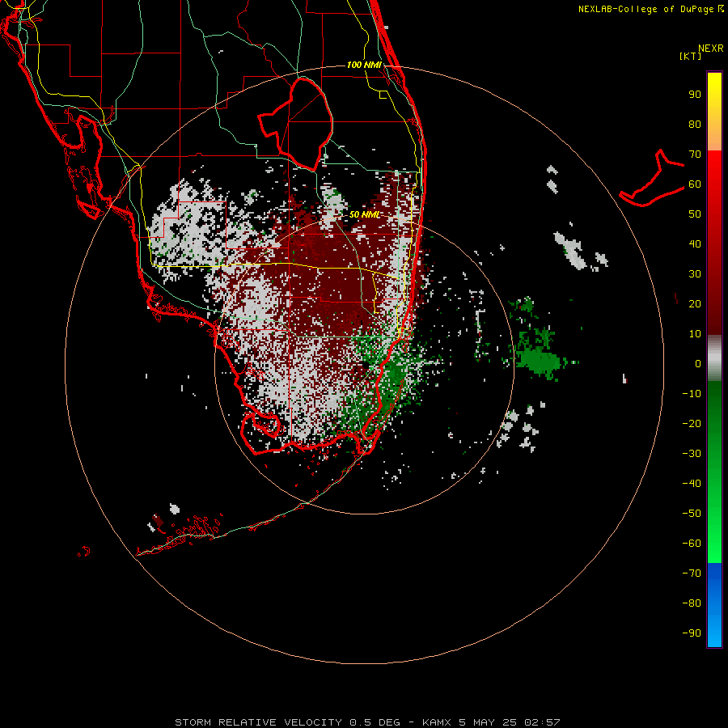Click the green inbound velocity blob offshore east

click(539, 359)
